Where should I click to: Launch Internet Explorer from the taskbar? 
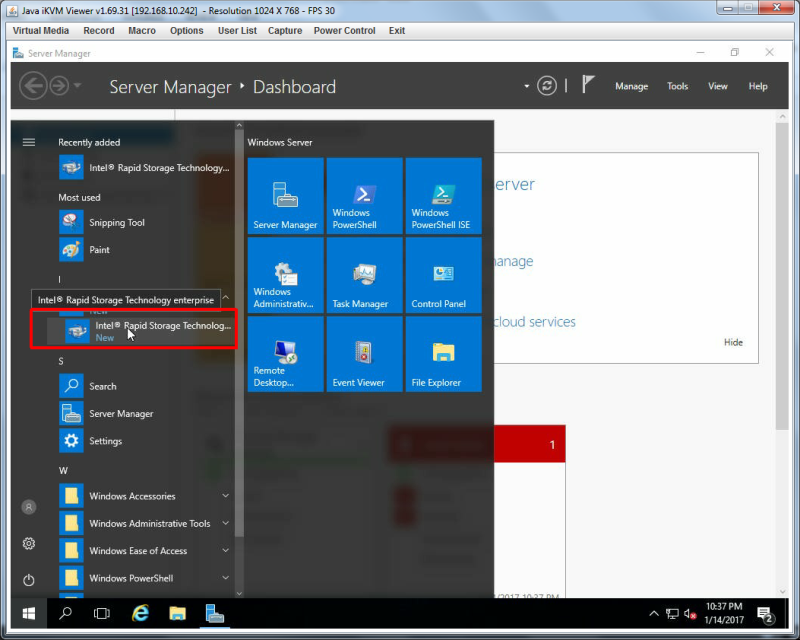pos(140,613)
